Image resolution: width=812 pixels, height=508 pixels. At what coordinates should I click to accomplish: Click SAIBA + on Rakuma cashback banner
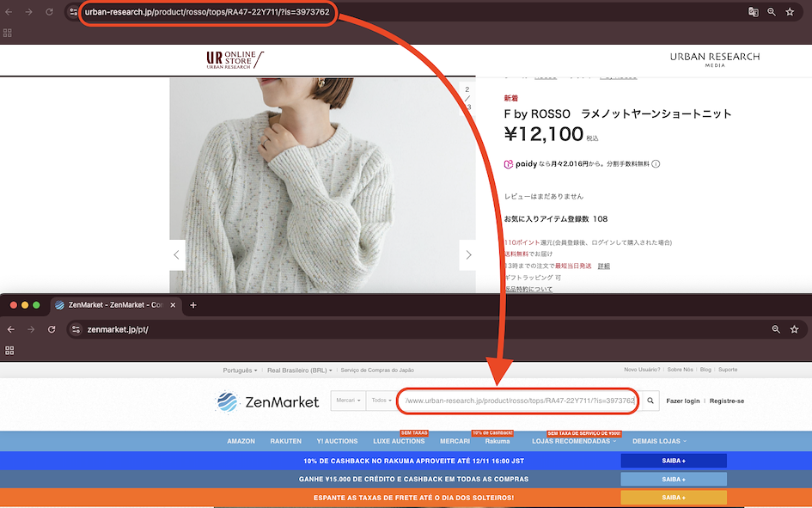point(674,461)
